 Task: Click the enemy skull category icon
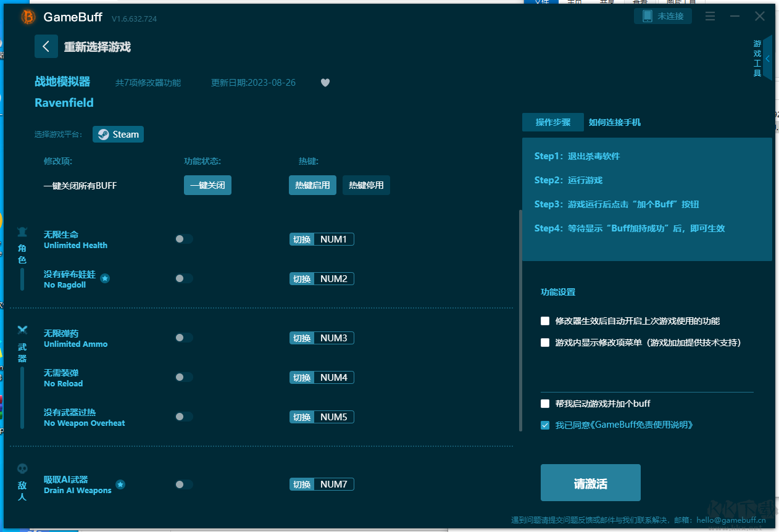pos(22,469)
